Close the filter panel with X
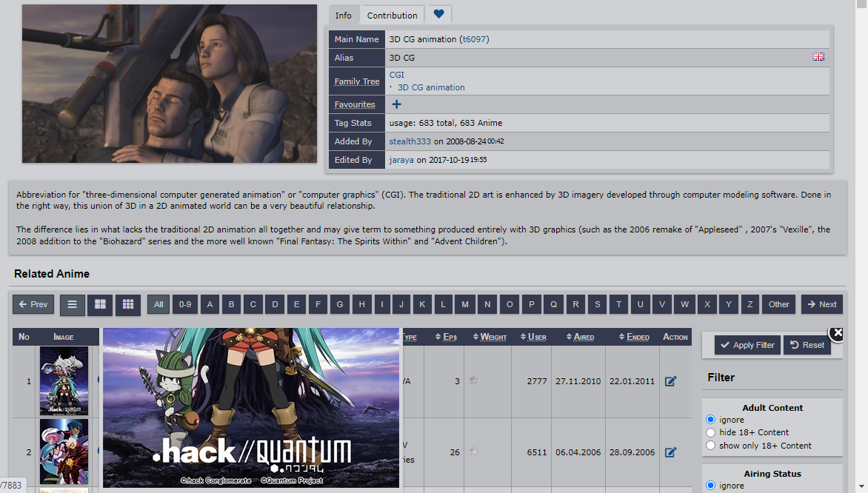This screenshot has width=868, height=493. tap(837, 333)
